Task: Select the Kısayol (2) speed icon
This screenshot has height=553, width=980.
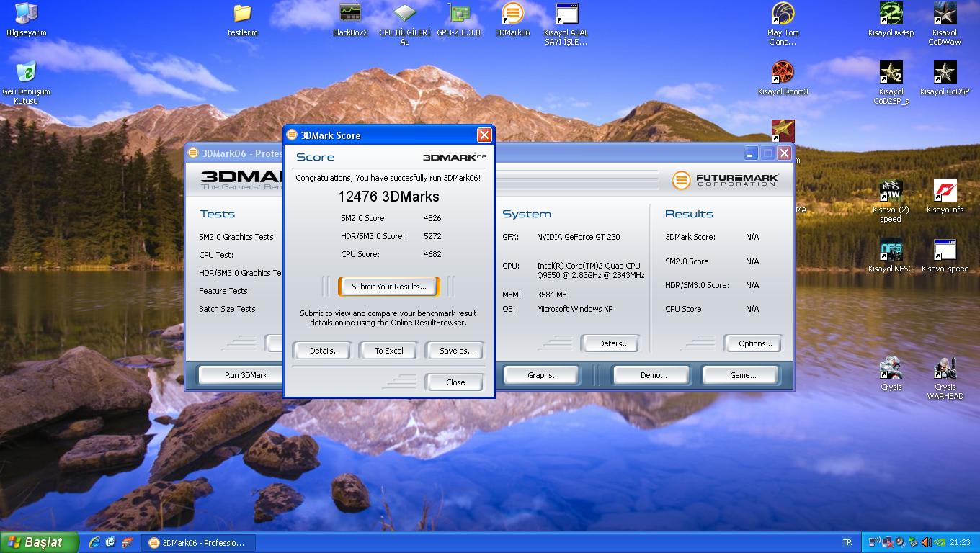Action: pyautogui.click(x=891, y=202)
